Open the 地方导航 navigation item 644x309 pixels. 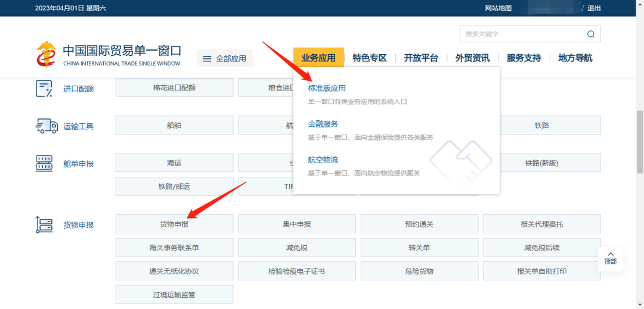[x=575, y=58]
